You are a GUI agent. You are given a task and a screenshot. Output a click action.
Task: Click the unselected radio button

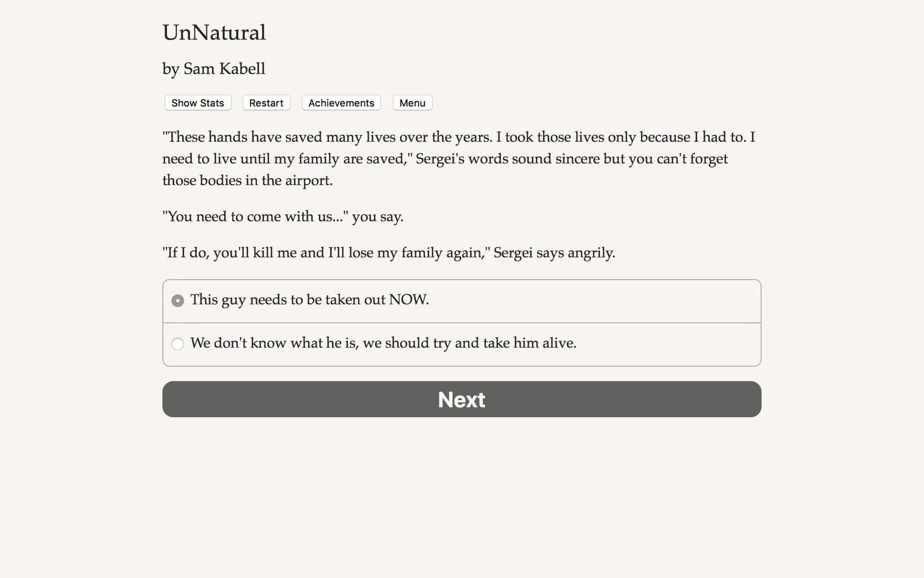point(177,344)
